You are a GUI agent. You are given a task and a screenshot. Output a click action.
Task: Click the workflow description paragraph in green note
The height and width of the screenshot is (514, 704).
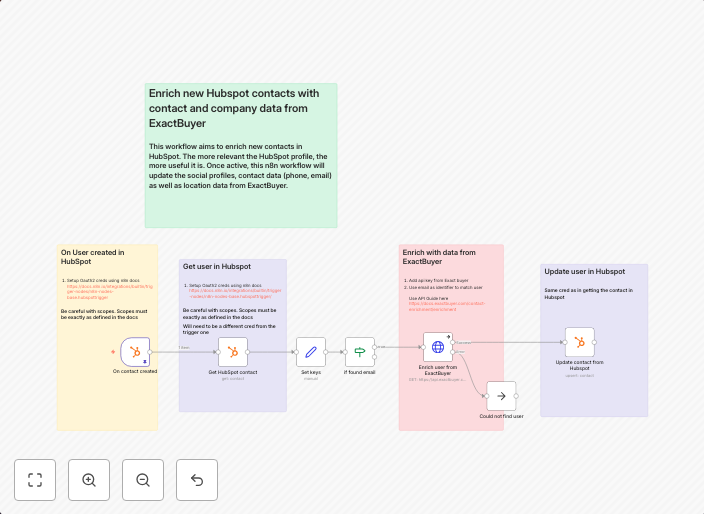(x=240, y=166)
